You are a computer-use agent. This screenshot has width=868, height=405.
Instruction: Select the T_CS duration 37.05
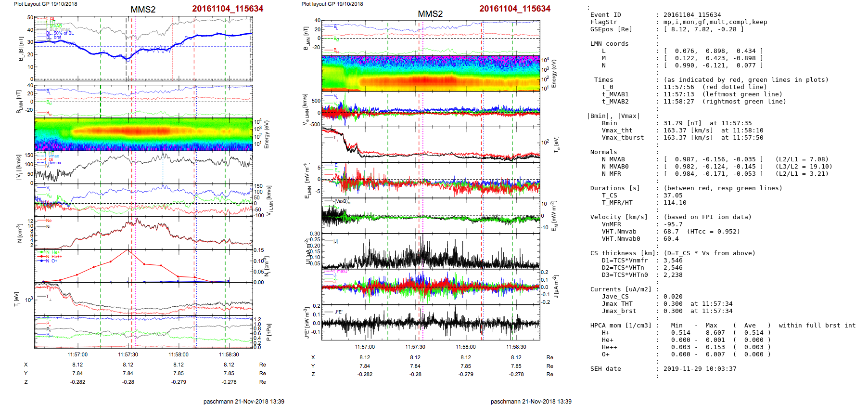(x=672, y=196)
